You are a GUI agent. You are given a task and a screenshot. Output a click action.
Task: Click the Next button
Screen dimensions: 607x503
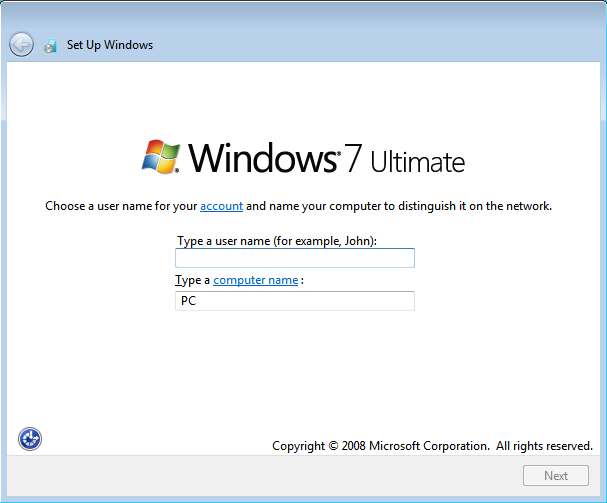556,476
